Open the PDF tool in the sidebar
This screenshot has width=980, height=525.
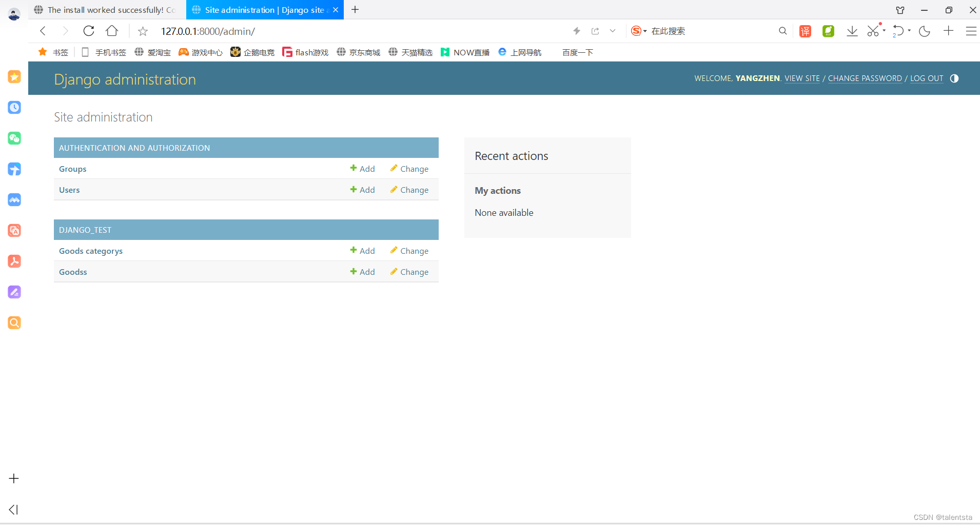pos(14,261)
